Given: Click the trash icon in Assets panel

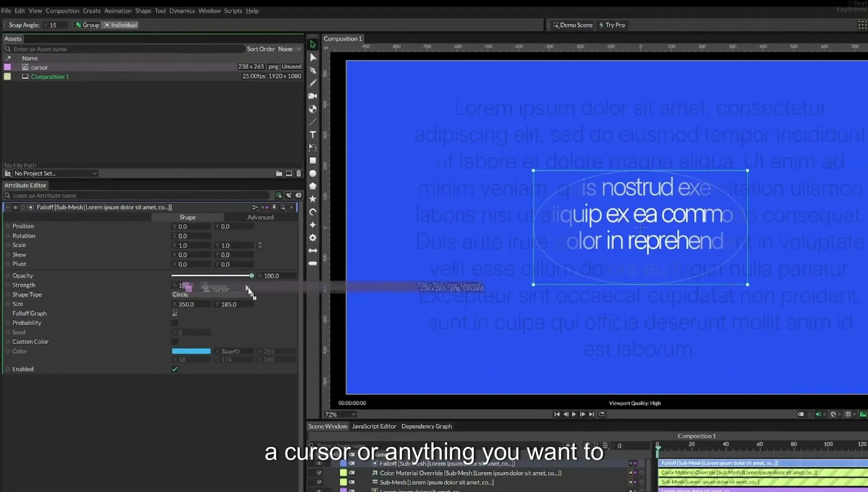Looking at the screenshot, I should click(x=298, y=174).
